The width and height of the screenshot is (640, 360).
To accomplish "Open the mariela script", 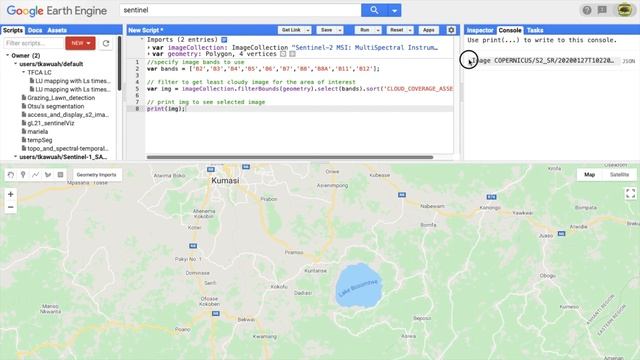I will click(x=38, y=131).
